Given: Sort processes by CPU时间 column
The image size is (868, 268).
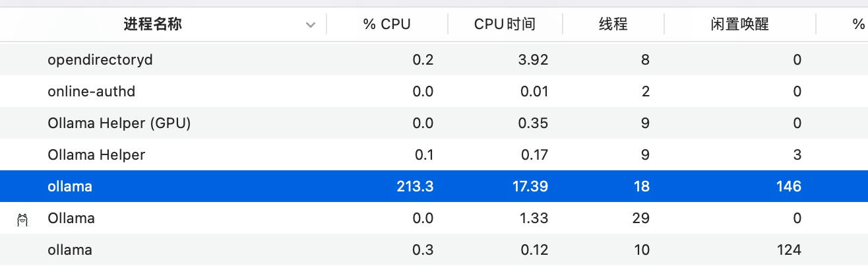Looking at the screenshot, I should [505, 25].
